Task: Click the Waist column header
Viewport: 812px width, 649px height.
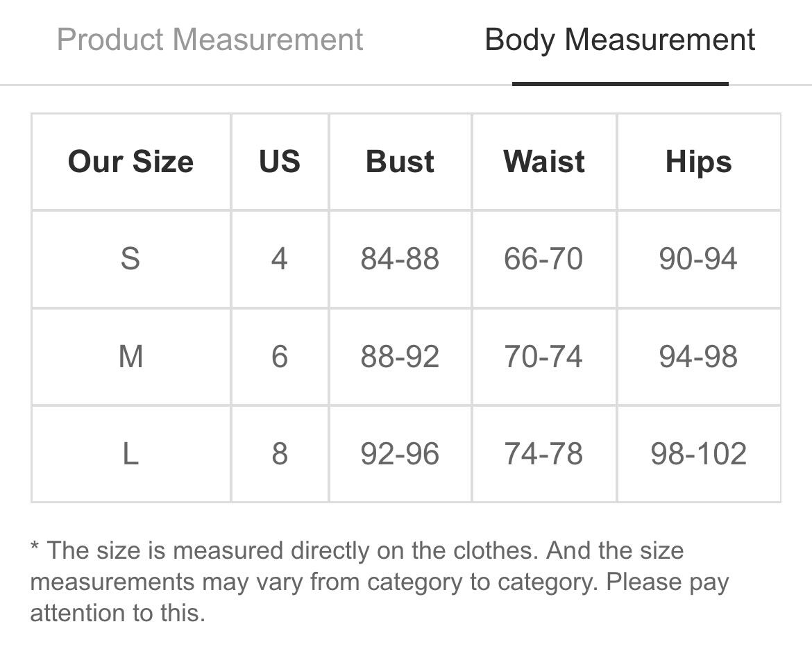Action: click(544, 162)
